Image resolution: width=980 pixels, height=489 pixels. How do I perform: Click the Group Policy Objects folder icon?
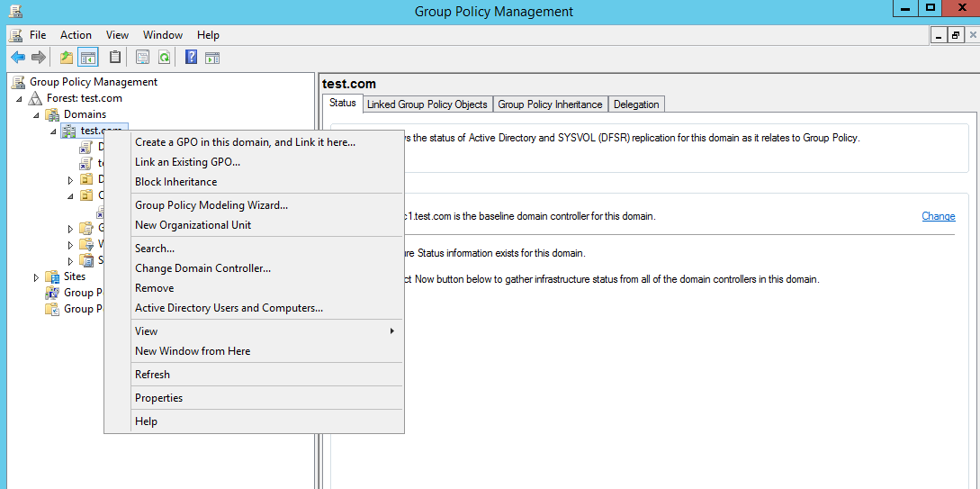click(x=86, y=228)
